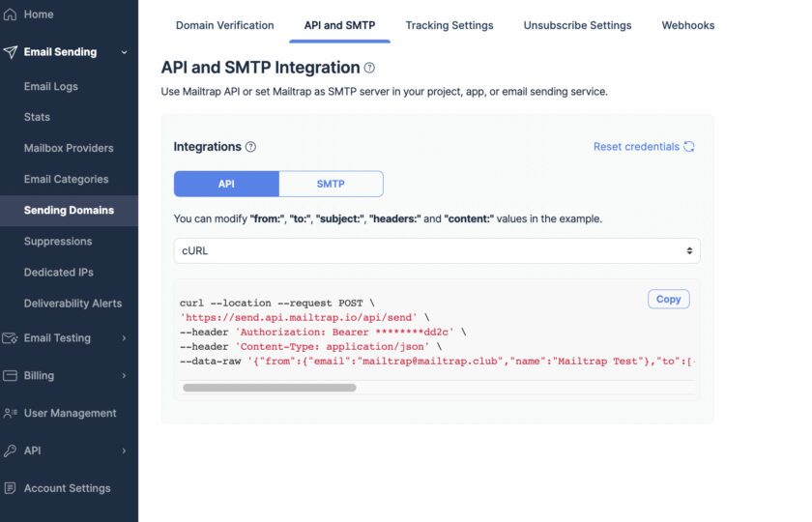Click the API key icon in sidebar
Screen dimensions: 812x522
(10, 450)
